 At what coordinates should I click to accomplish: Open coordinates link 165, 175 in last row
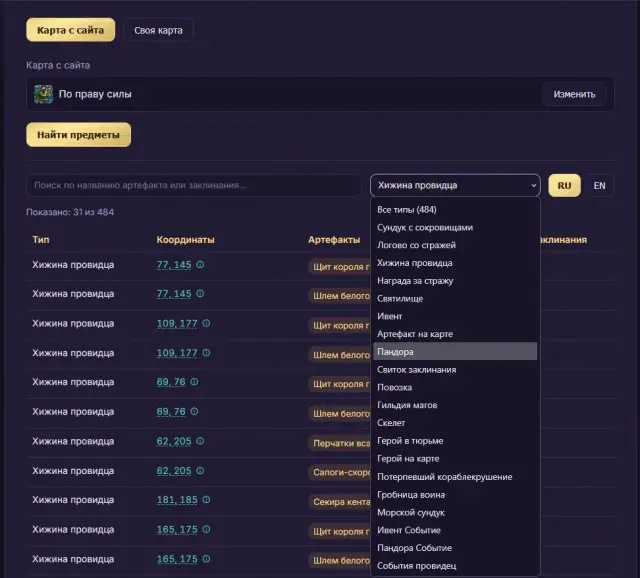point(177,559)
